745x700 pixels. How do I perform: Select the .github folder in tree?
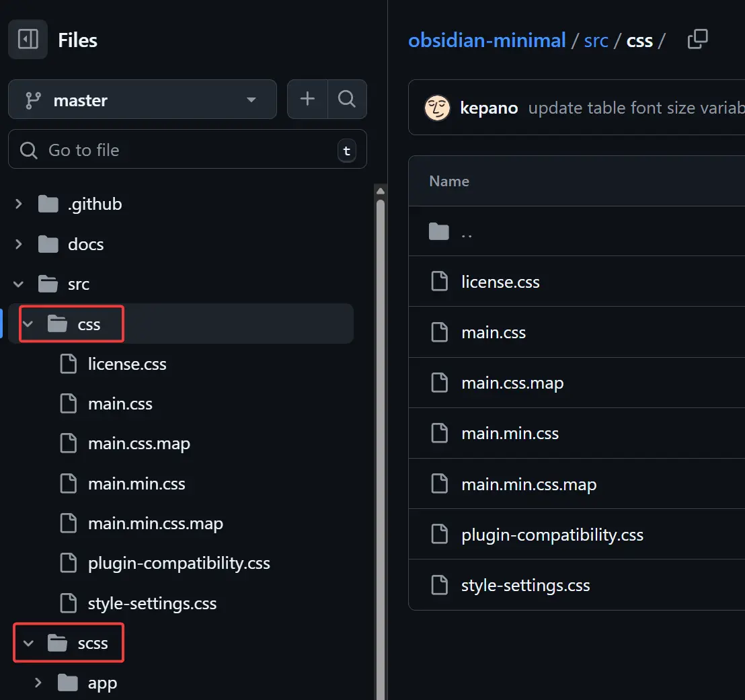95,204
